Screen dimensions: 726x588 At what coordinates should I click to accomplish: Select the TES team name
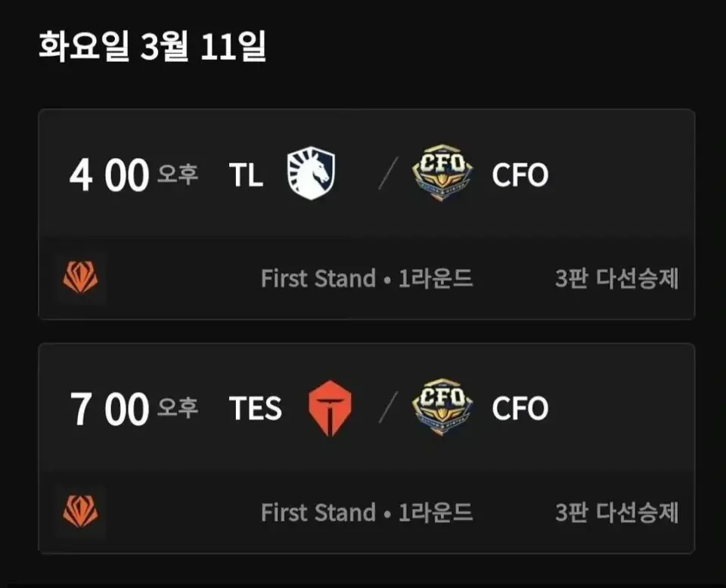click(256, 408)
